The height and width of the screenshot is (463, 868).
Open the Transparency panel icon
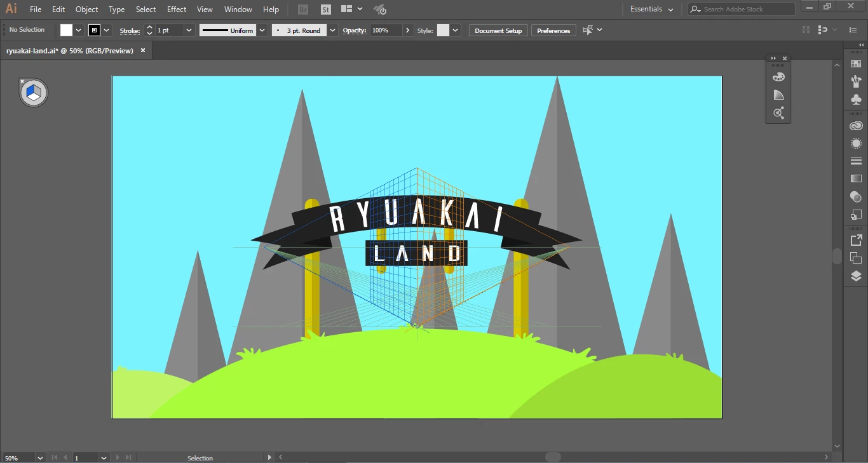coord(856,197)
